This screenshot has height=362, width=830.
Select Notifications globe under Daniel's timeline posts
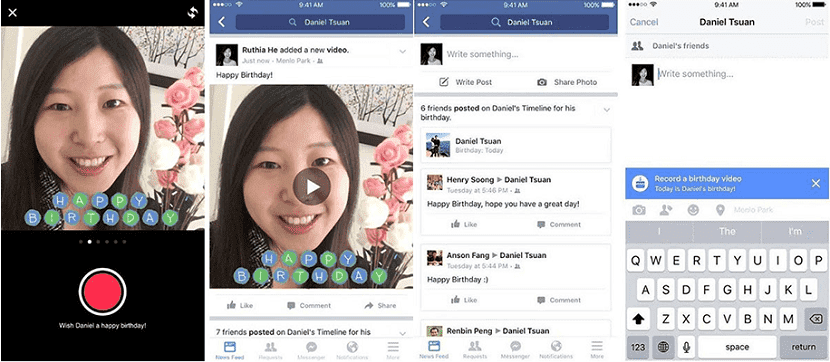pyautogui.click(x=556, y=350)
